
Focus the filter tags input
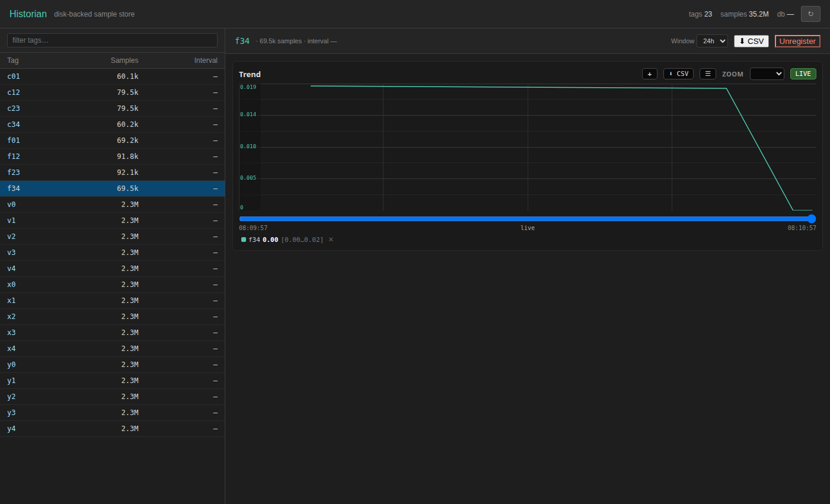click(112, 40)
